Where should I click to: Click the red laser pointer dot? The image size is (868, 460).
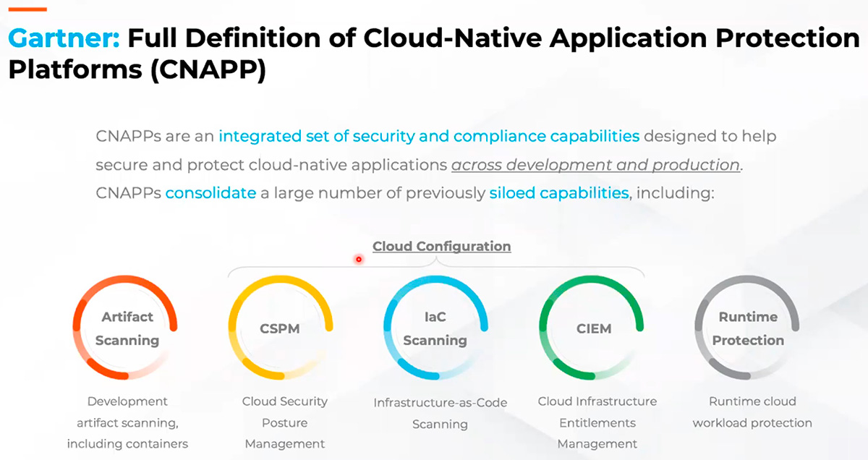coord(359,259)
